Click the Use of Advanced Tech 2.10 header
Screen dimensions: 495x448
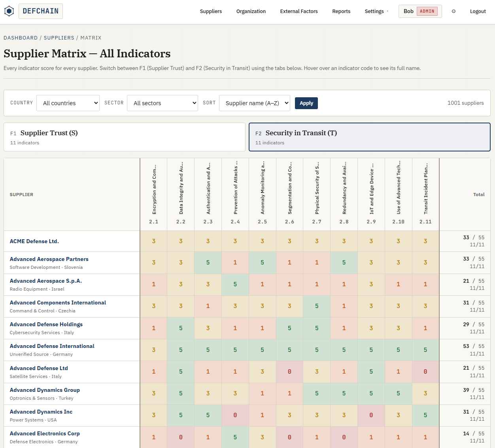[398, 195]
